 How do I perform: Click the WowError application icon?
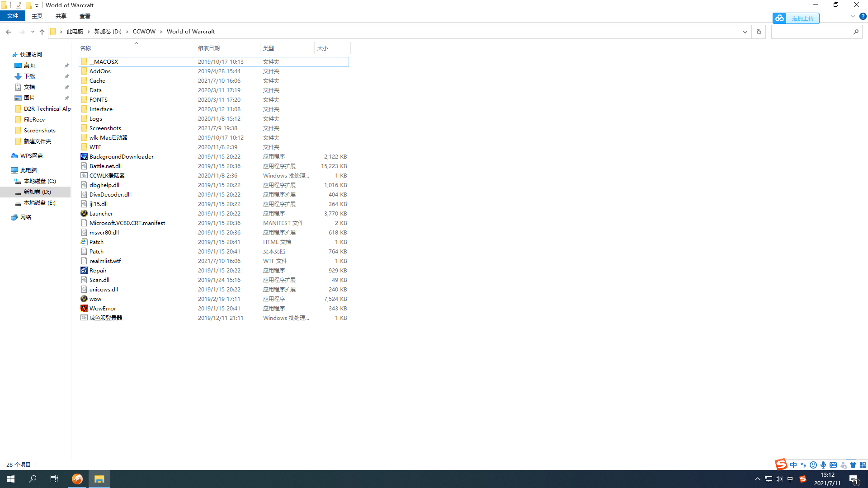84,308
